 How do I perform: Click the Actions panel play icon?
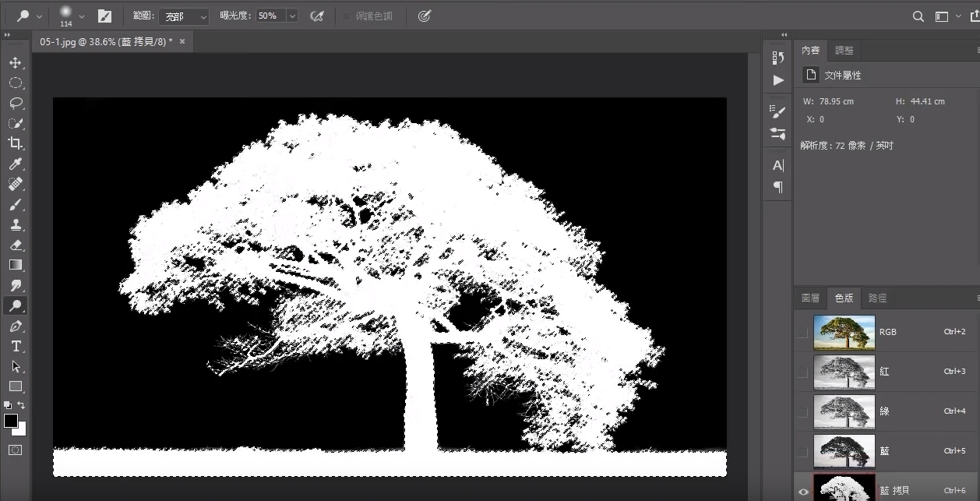tap(777, 79)
